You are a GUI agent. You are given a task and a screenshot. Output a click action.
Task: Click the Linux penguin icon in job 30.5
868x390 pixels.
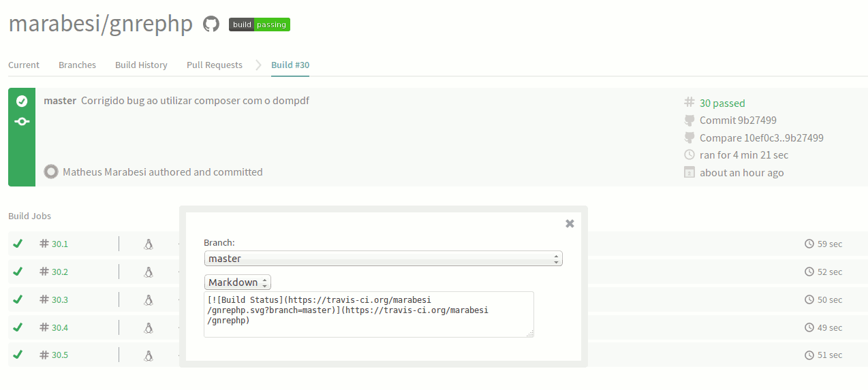[x=148, y=355]
